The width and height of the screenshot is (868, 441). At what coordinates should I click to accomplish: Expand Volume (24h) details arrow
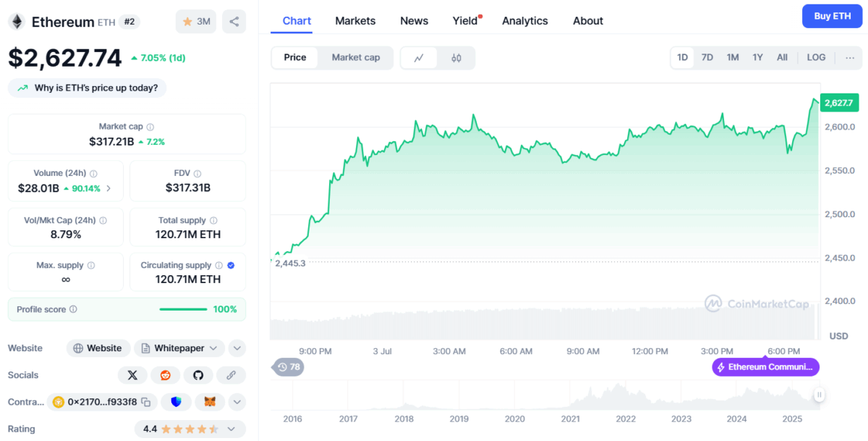coord(109,188)
